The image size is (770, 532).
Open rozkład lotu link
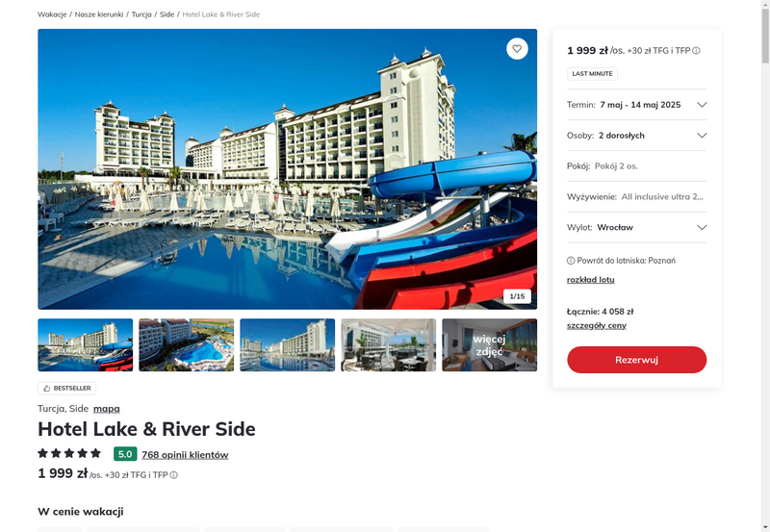[x=590, y=280]
